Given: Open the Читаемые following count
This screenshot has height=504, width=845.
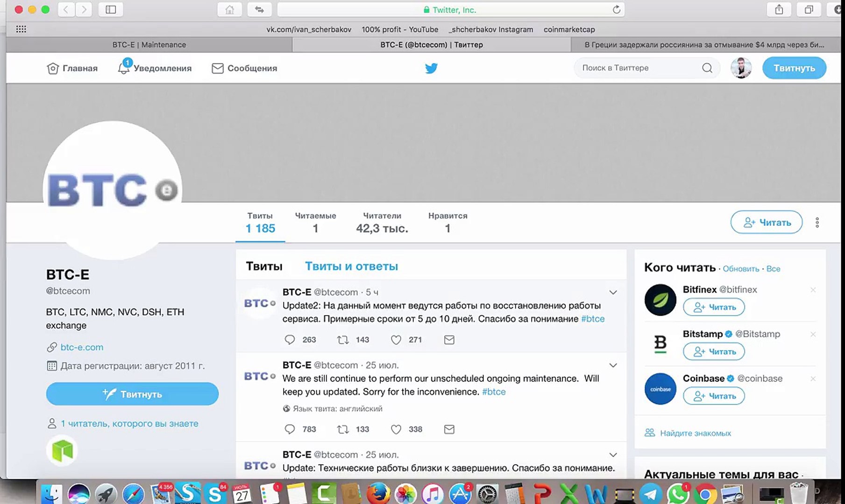Looking at the screenshot, I should (x=315, y=223).
